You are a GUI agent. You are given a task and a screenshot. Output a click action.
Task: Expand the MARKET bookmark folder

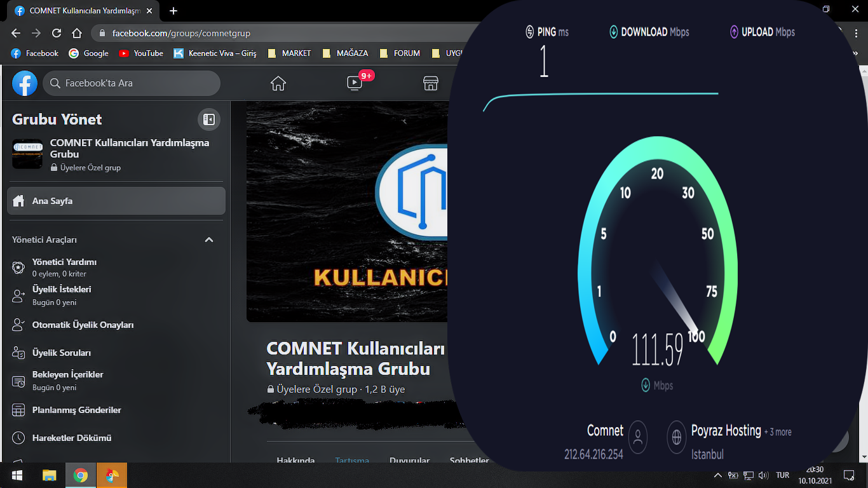click(x=289, y=53)
